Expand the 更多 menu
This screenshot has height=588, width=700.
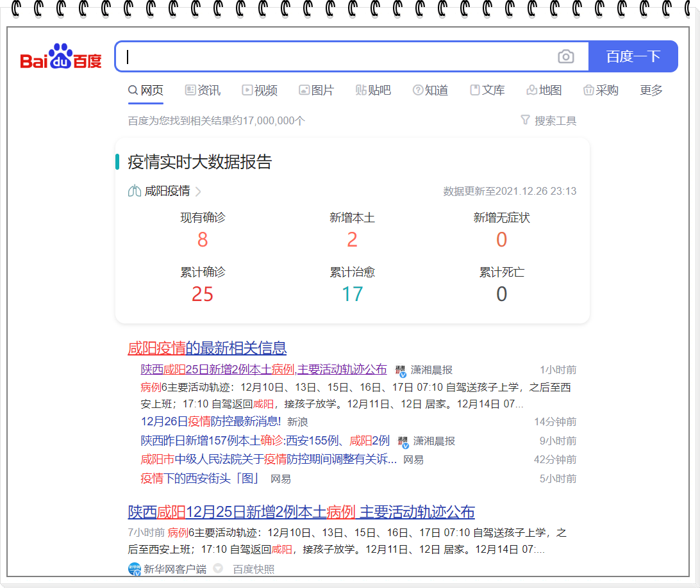(651, 90)
